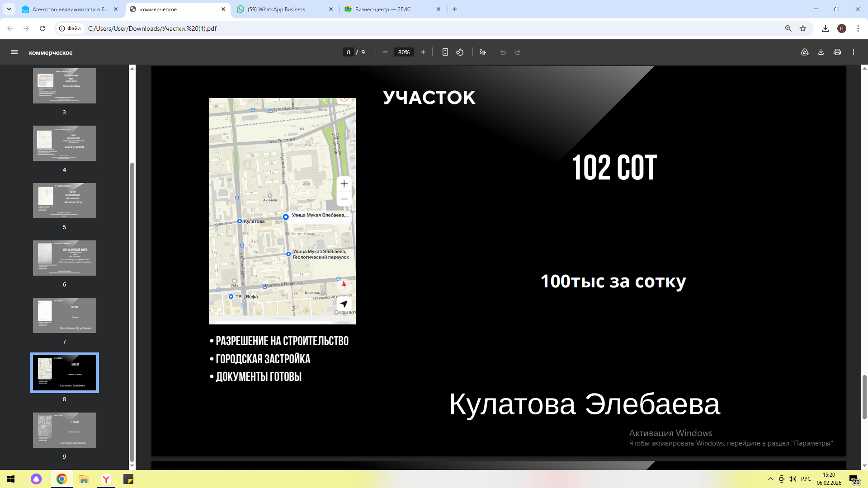Click the print PDF icon
The height and width of the screenshot is (488, 868).
(x=837, y=52)
